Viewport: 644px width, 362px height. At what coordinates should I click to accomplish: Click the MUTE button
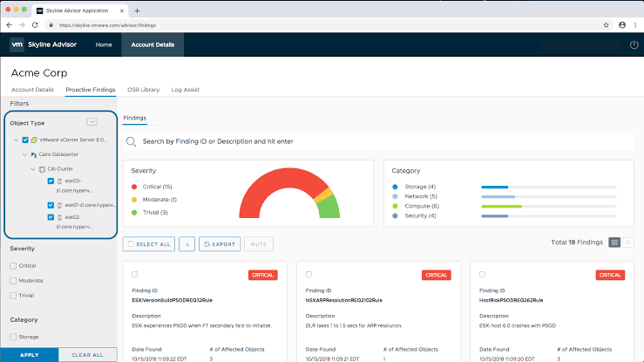259,244
